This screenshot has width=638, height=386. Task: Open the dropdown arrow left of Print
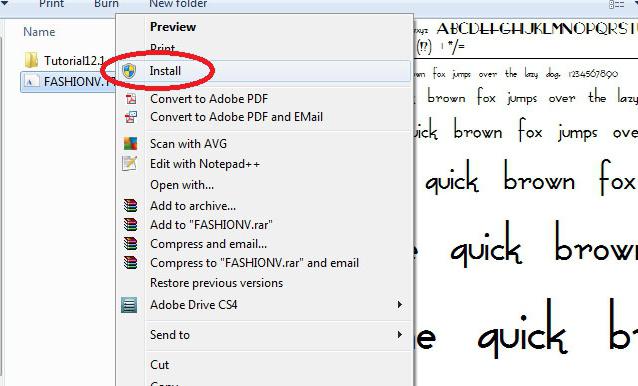4,3
